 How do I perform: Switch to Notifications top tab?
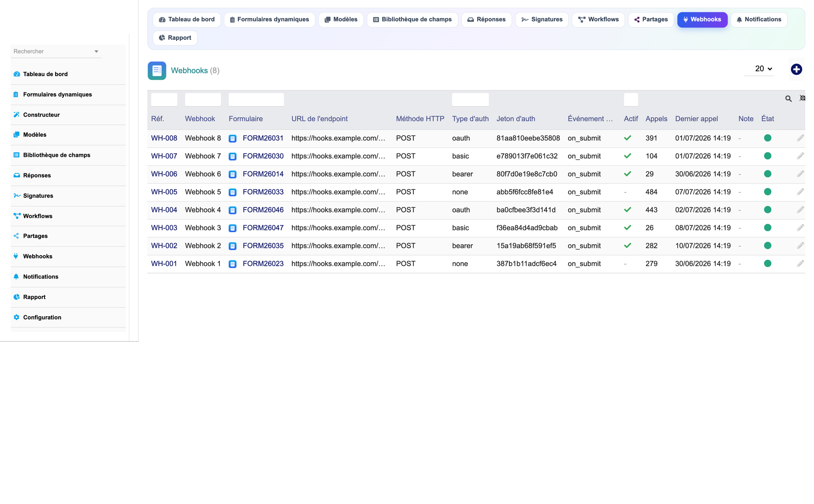point(759,20)
